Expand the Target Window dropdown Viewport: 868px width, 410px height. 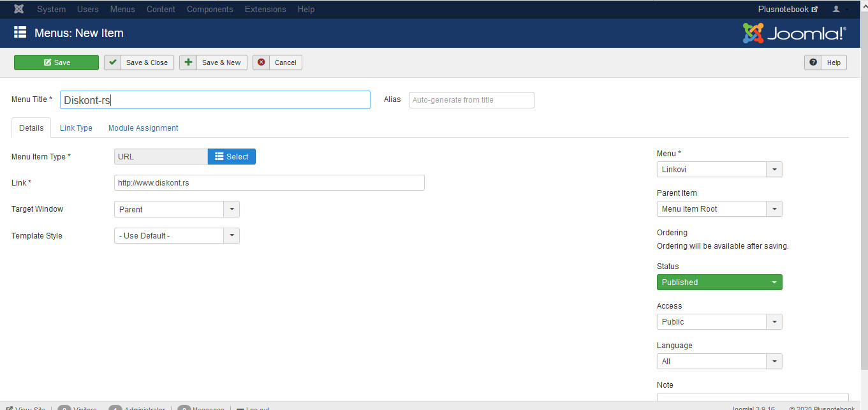177,210
